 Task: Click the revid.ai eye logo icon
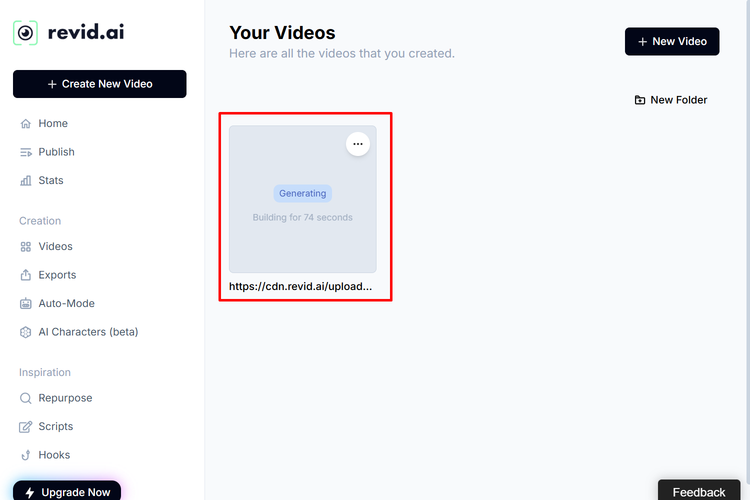25,33
